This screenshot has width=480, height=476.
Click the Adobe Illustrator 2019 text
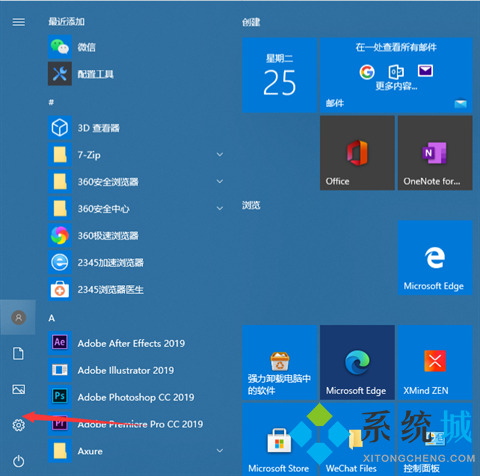point(126,370)
